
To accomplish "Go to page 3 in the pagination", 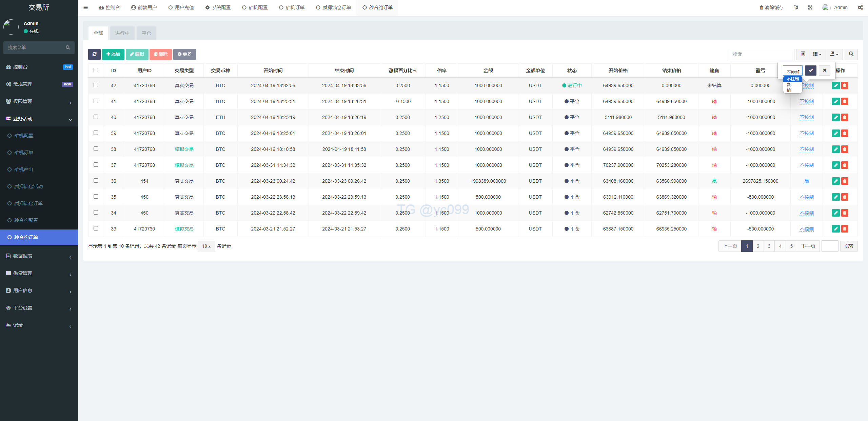I will pyautogui.click(x=769, y=246).
